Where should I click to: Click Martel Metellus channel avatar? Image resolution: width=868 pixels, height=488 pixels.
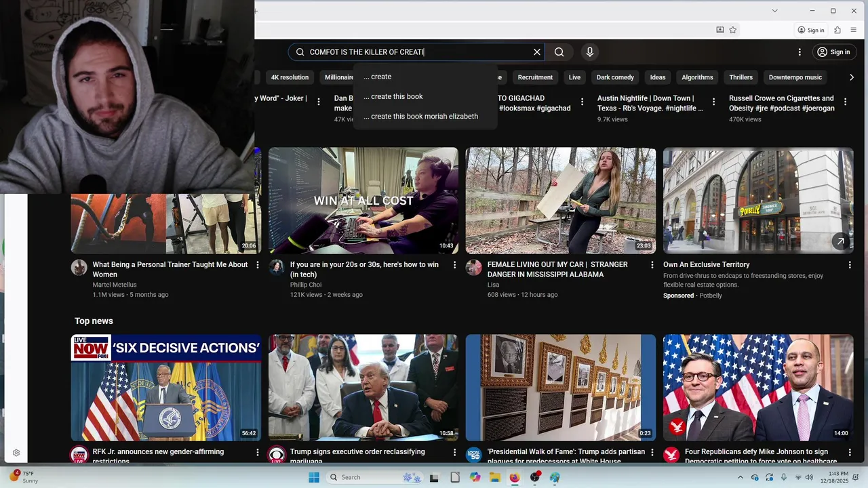pos(79,267)
